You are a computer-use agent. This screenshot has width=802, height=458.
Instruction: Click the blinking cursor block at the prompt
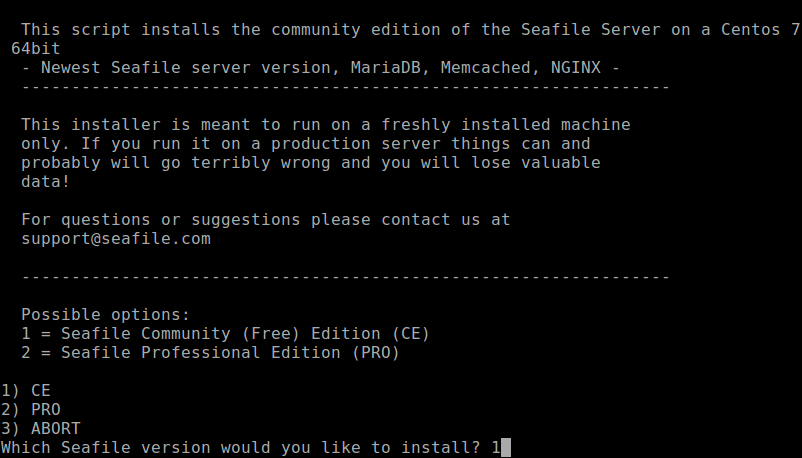click(506, 448)
